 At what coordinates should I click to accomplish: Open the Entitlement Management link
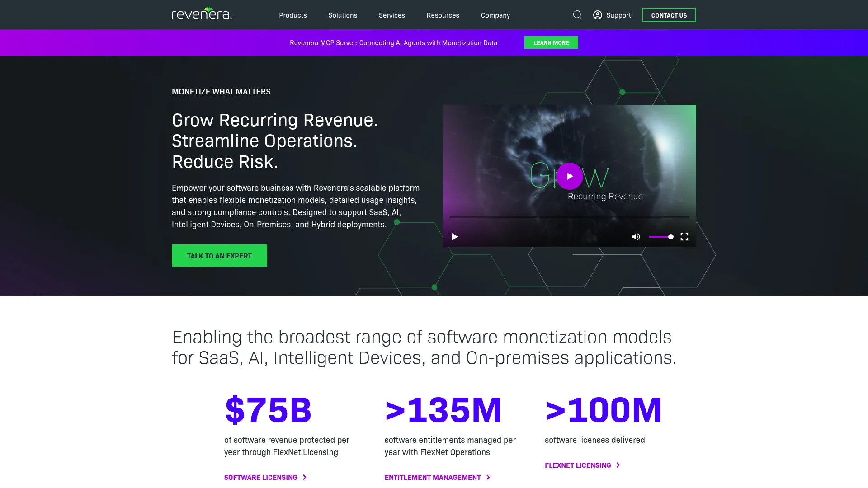click(433, 477)
